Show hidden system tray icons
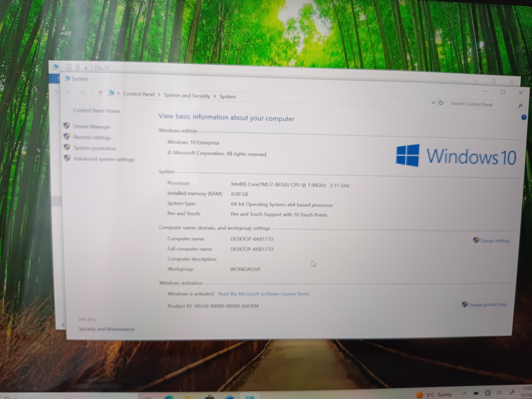 click(x=464, y=393)
